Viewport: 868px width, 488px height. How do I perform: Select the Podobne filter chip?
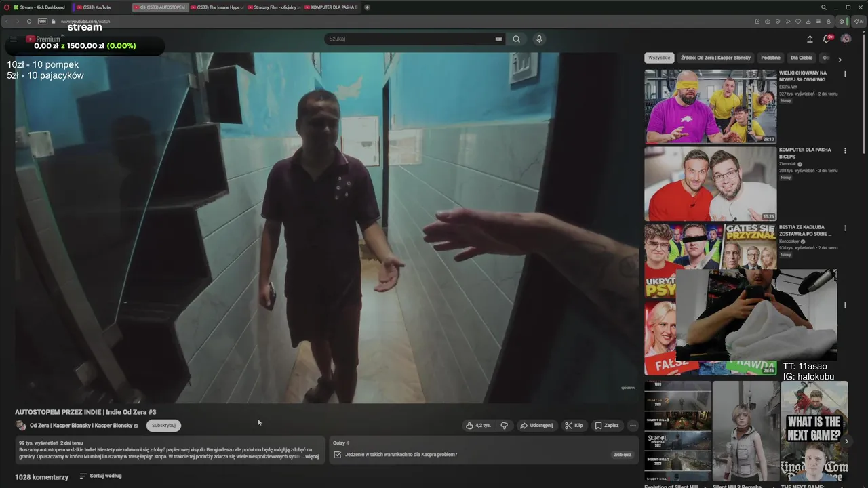tap(770, 58)
